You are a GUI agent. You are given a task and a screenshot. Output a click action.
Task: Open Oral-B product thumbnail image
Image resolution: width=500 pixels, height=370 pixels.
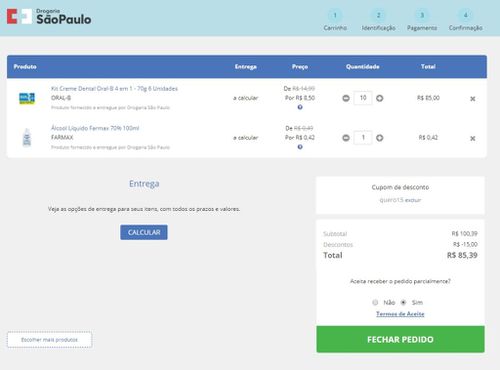pos(27,99)
